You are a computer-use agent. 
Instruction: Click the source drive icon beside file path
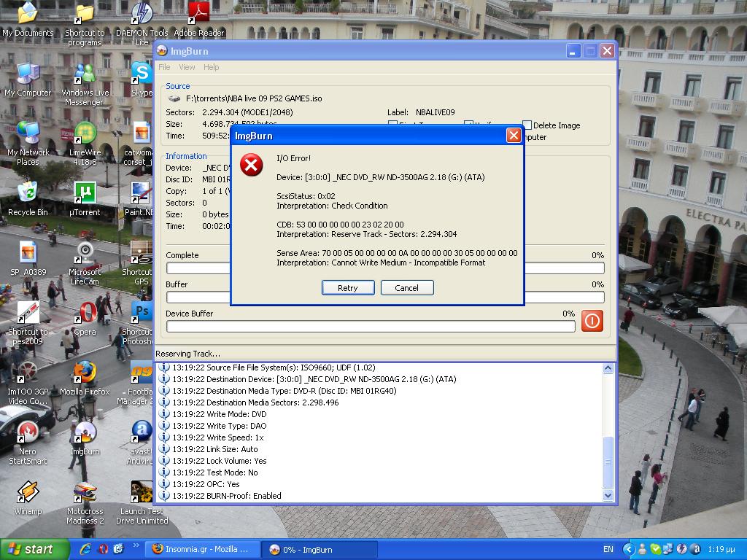pos(174,98)
